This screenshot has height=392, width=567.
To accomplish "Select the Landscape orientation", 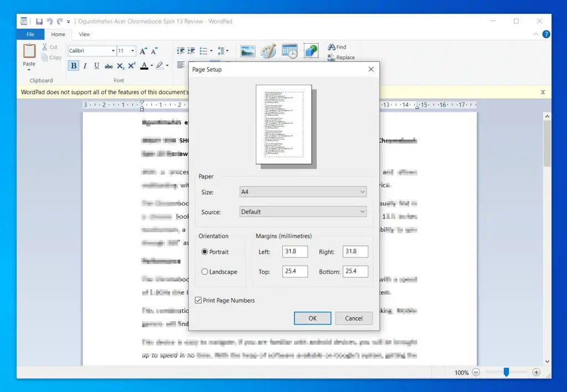I will [206, 272].
